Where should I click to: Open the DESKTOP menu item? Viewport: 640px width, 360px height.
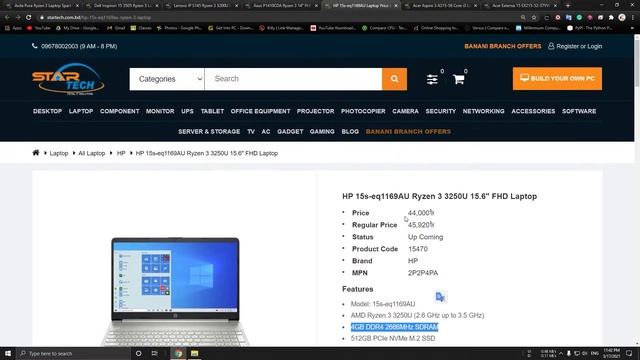(x=47, y=111)
